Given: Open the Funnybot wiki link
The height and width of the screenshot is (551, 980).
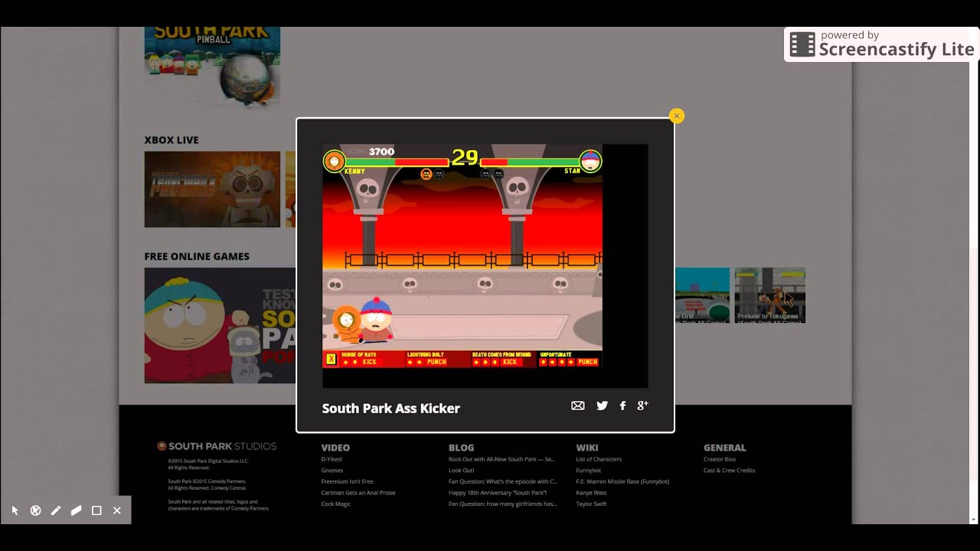Looking at the screenshot, I should (589, 471).
